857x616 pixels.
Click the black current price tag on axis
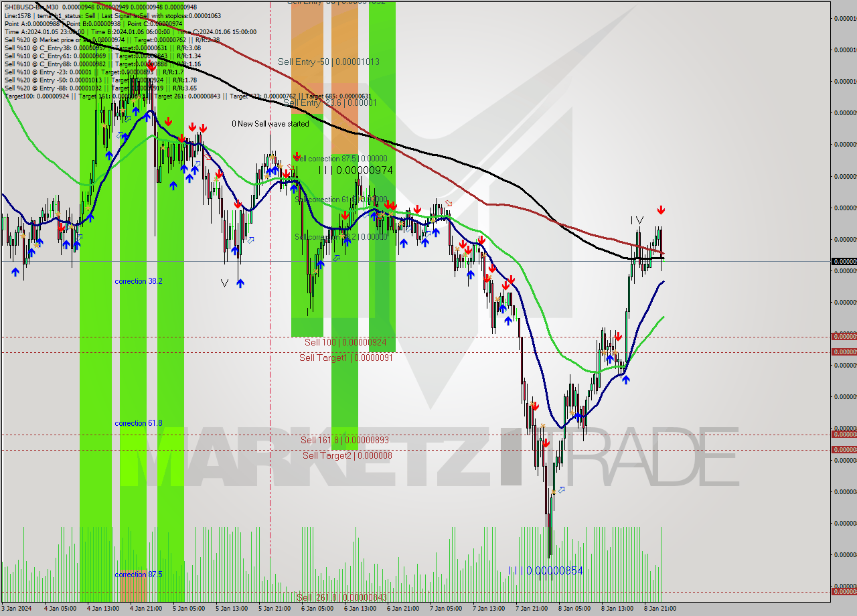pos(844,261)
